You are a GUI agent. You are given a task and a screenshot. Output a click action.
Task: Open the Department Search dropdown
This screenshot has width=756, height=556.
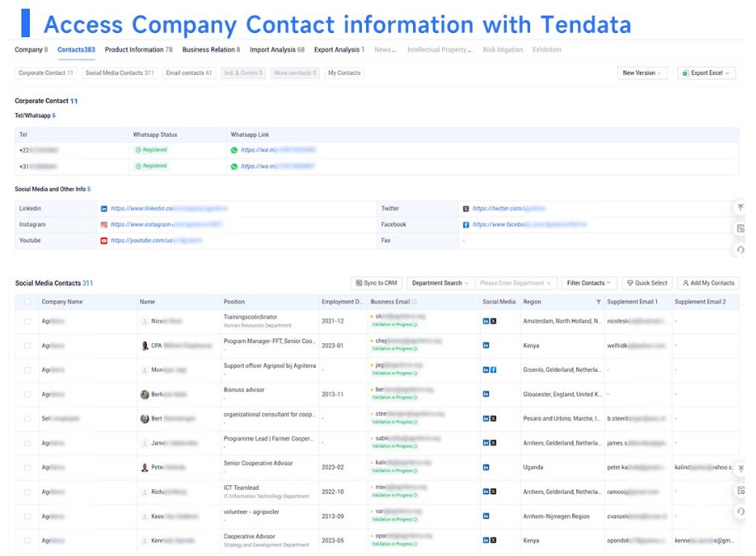[440, 283]
